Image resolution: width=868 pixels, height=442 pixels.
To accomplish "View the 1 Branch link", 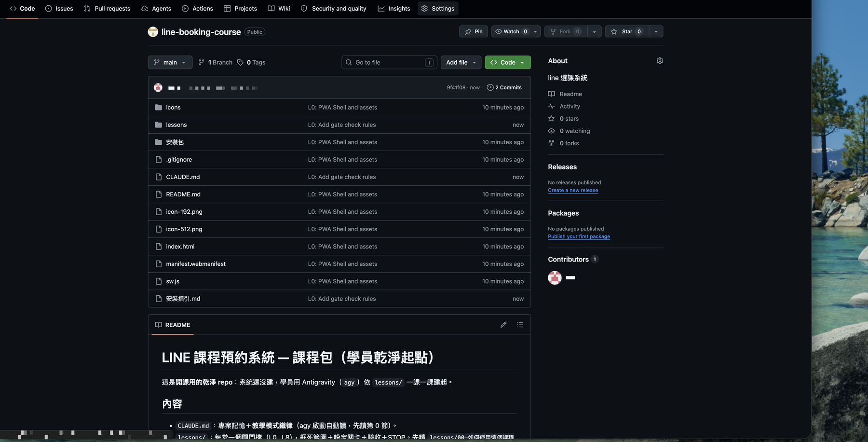I will (216, 62).
